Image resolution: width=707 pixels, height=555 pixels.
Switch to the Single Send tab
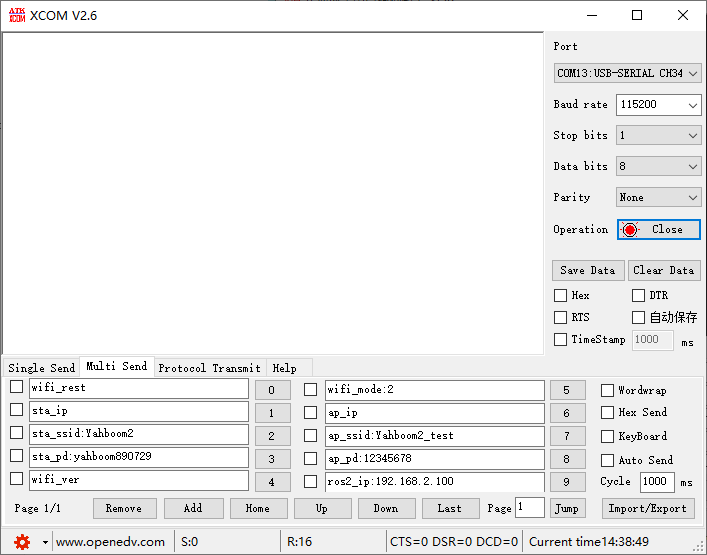(x=41, y=368)
